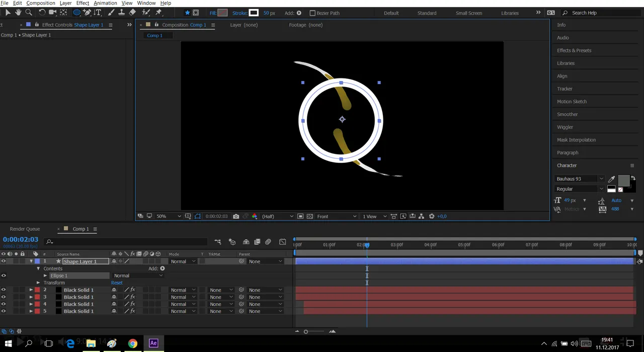Open the Composition menu
This screenshot has height=352, width=644.
(x=41, y=3)
